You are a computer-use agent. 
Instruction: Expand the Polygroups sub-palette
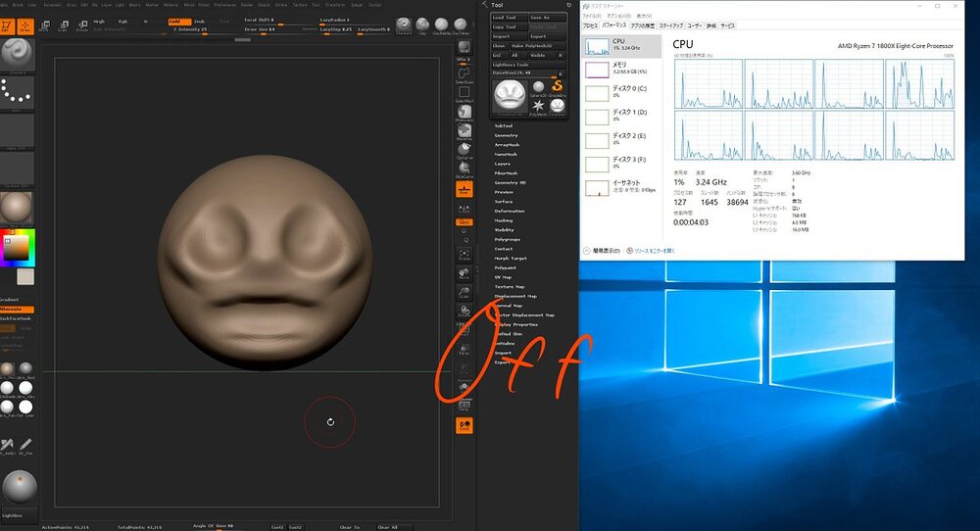[508, 239]
